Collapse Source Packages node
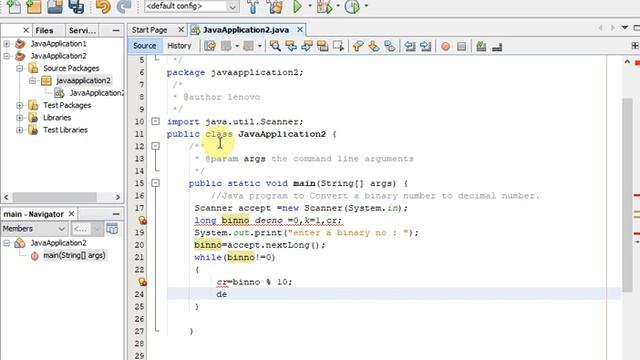Image resolution: width=640 pixels, height=360 pixels. (20, 68)
